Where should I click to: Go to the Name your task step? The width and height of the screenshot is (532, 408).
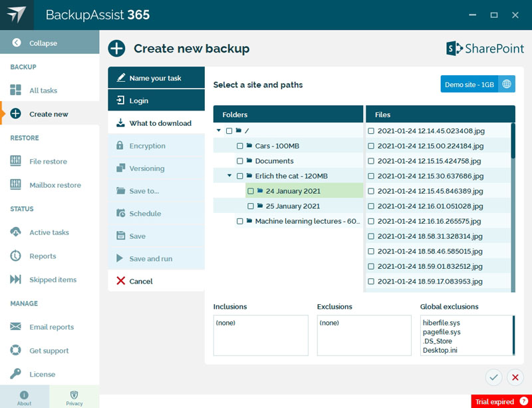156,78
